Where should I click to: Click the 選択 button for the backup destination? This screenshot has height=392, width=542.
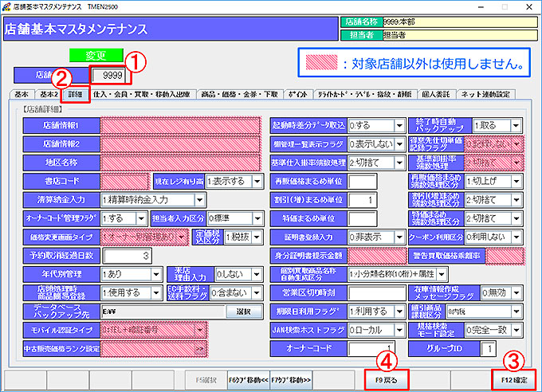[x=243, y=312]
